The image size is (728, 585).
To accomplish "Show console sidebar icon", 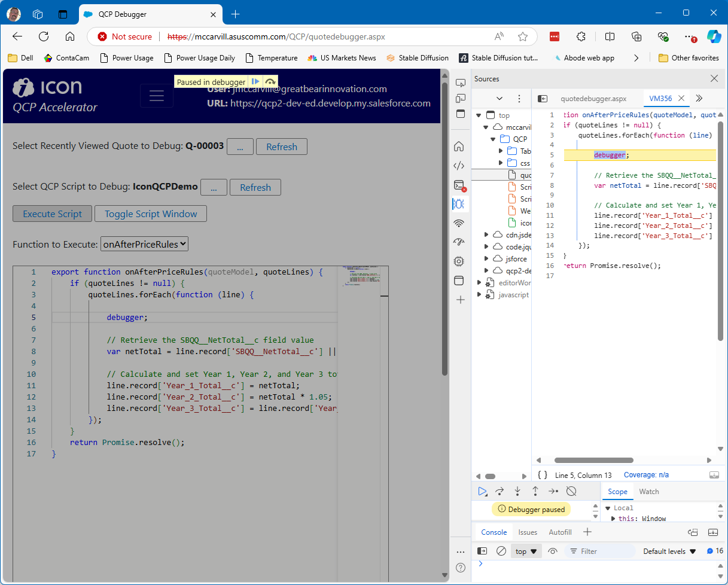I will coord(482,551).
